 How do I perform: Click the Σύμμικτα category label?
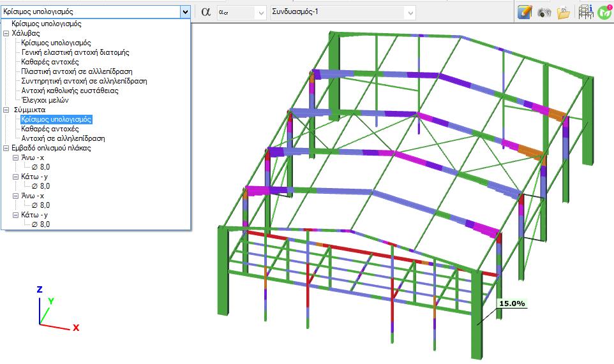[30, 110]
